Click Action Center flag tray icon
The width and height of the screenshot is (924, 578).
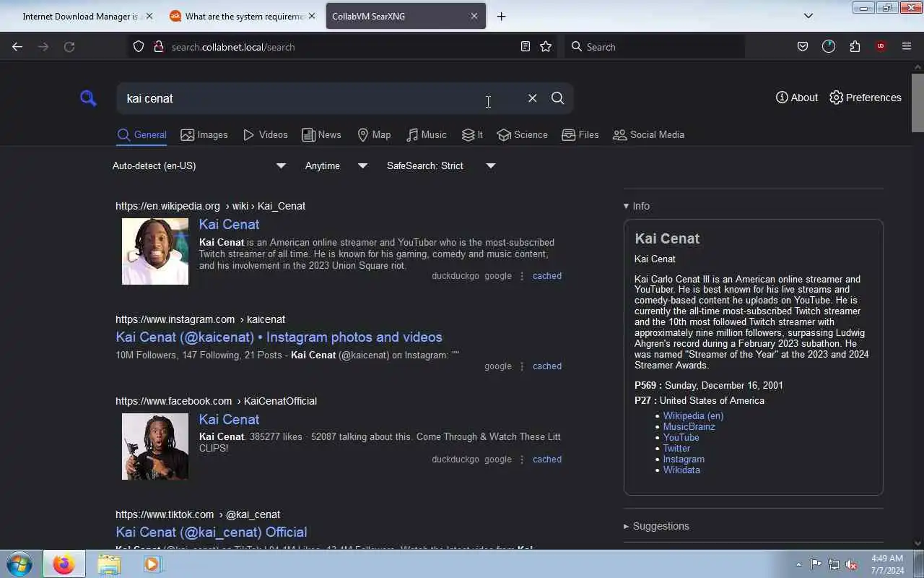[x=816, y=564]
